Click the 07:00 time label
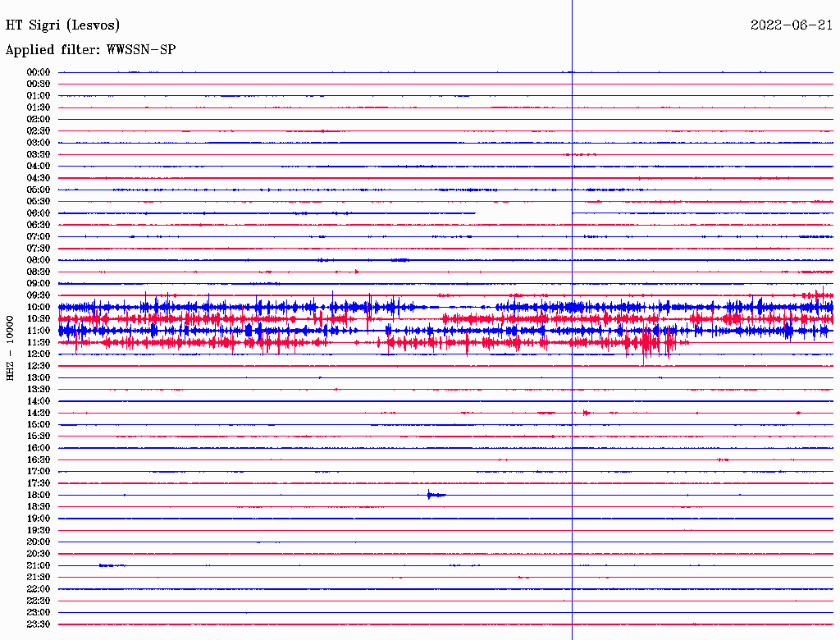The height and width of the screenshot is (640, 840). (x=39, y=236)
